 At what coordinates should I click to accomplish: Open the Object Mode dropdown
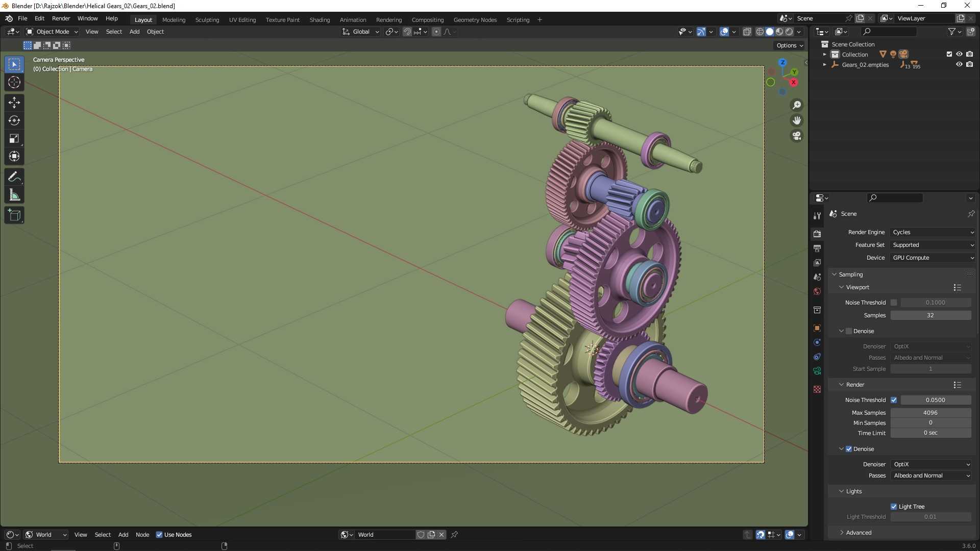pos(52,32)
